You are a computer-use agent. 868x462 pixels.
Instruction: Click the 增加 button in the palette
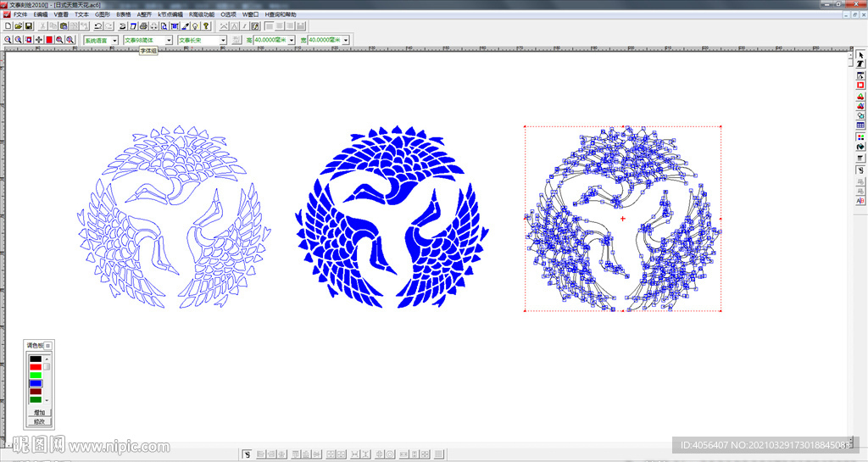click(39, 413)
